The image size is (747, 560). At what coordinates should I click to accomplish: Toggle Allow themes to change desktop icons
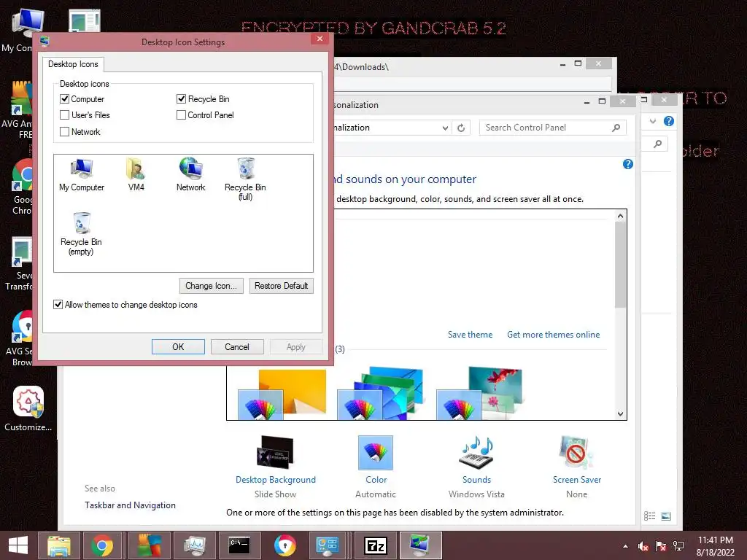pyautogui.click(x=58, y=304)
